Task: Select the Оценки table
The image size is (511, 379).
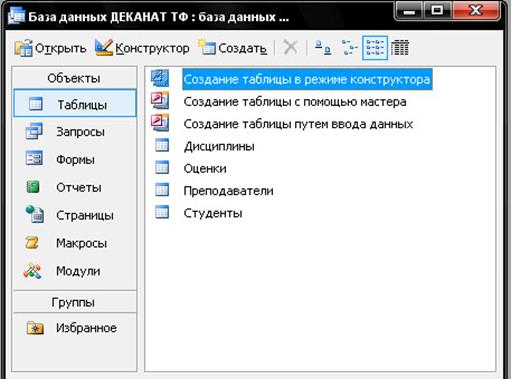Action: point(205,169)
